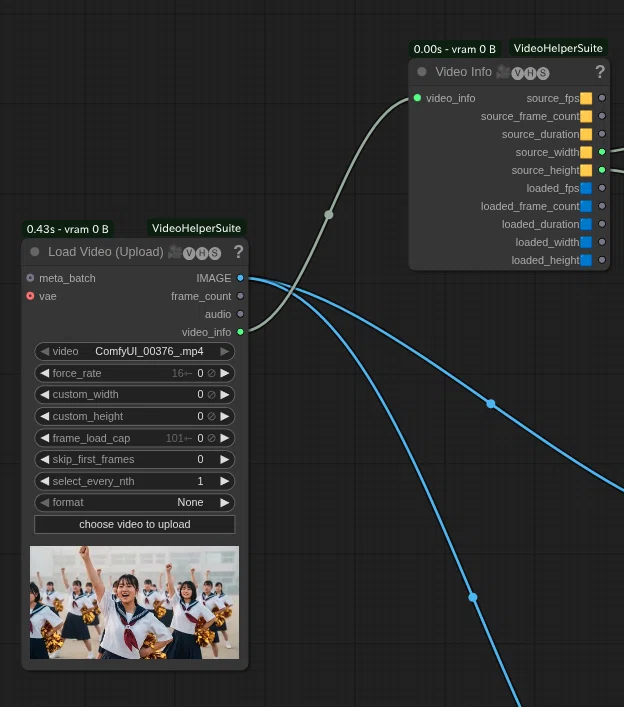Click the vae input socket

tap(30, 296)
